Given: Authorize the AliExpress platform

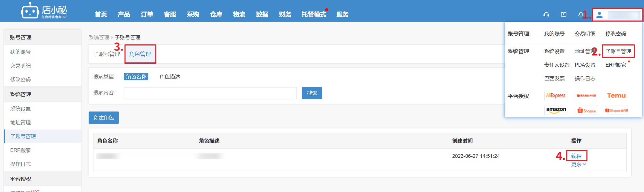Looking at the screenshot, I should coord(556,96).
